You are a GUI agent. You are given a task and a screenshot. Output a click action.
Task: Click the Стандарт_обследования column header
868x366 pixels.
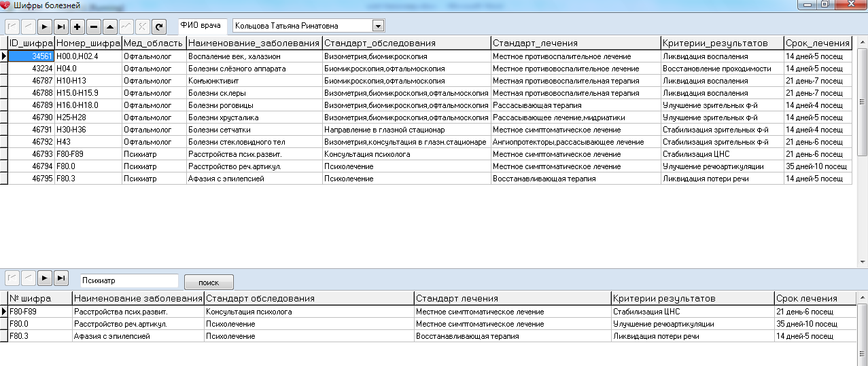point(406,43)
